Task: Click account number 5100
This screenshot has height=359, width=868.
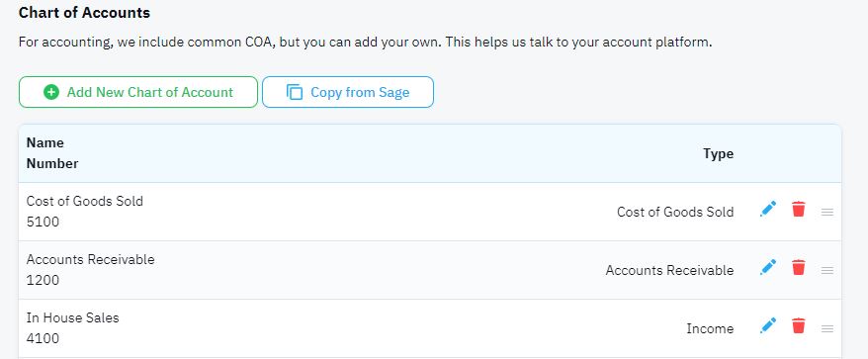Action: tap(43, 223)
